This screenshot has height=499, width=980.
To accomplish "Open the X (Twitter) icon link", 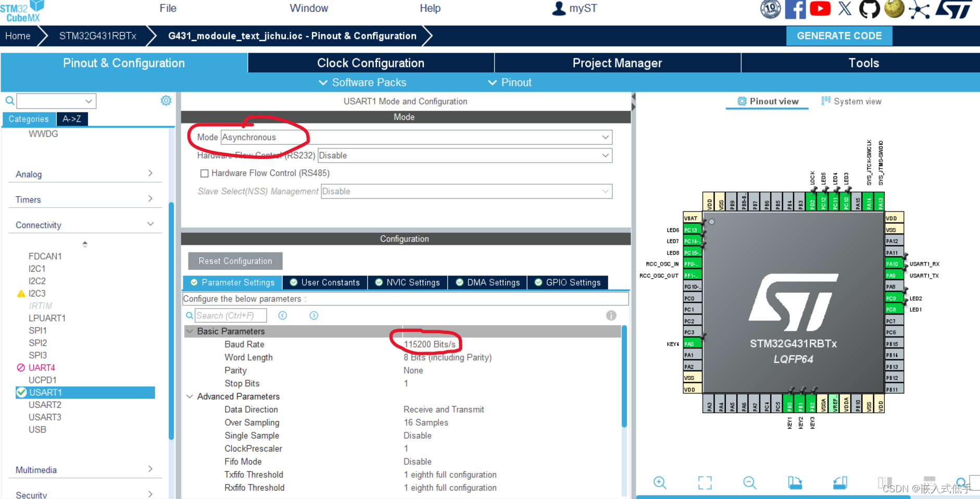I will click(845, 9).
